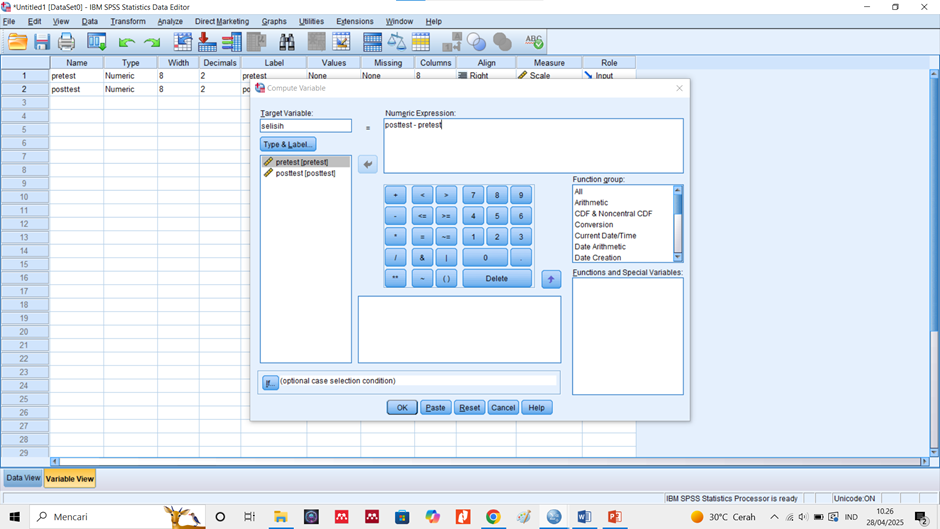Click the Variables info icon
Image resolution: width=940 pixels, height=529 pixels.
point(231,42)
